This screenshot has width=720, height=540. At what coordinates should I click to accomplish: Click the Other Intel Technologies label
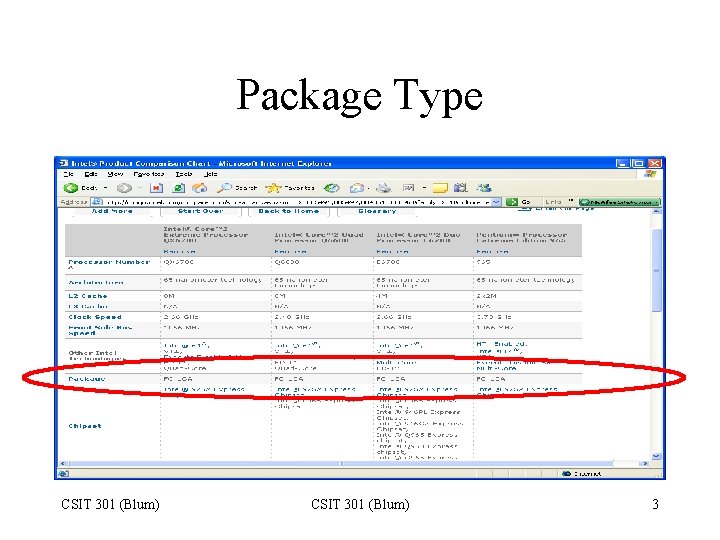tap(96, 355)
